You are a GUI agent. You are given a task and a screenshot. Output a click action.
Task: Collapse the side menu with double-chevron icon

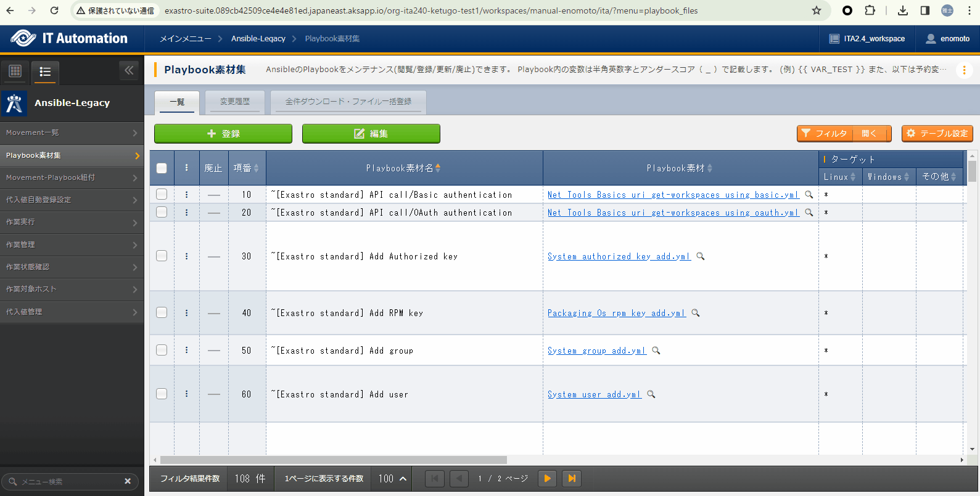[129, 71]
